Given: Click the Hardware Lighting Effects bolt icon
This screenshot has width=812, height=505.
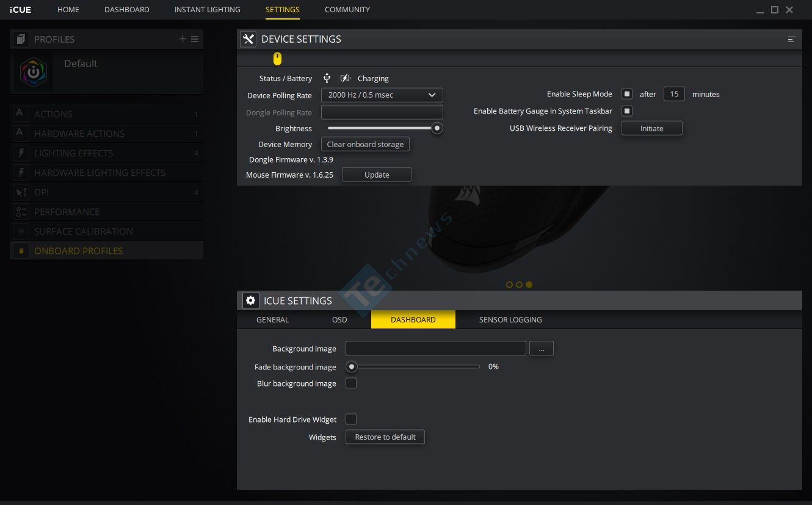Looking at the screenshot, I should (x=20, y=172).
